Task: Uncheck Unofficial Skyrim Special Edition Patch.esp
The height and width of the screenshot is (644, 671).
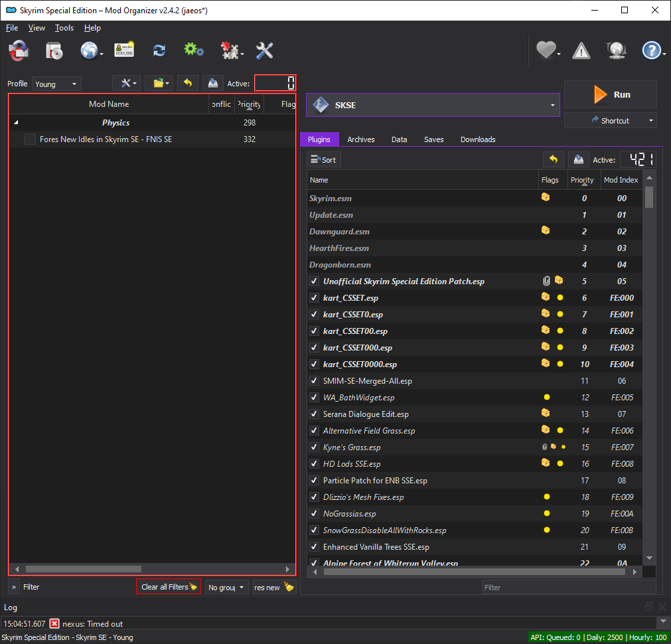Action: coord(314,282)
